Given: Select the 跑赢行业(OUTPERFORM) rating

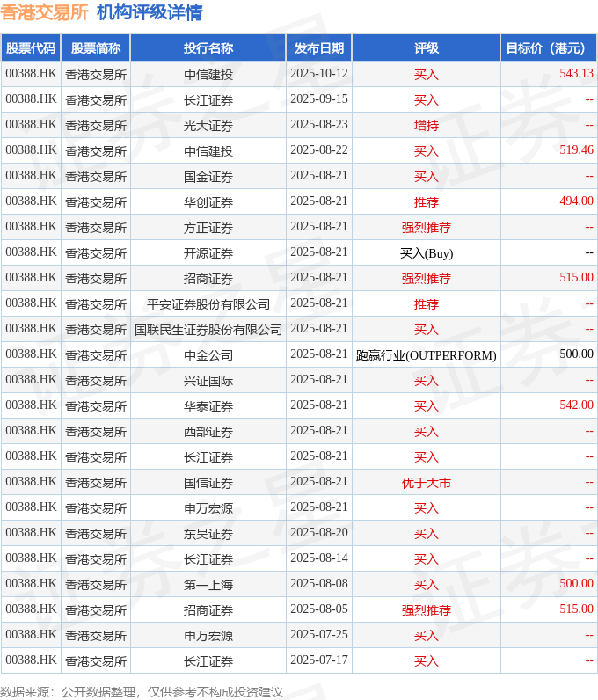Looking at the screenshot, I should tap(427, 355).
